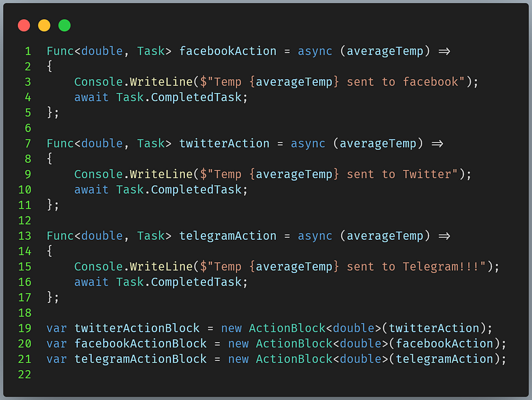Click facebookActionBlock variable on line 20

click(x=140, y=344)
